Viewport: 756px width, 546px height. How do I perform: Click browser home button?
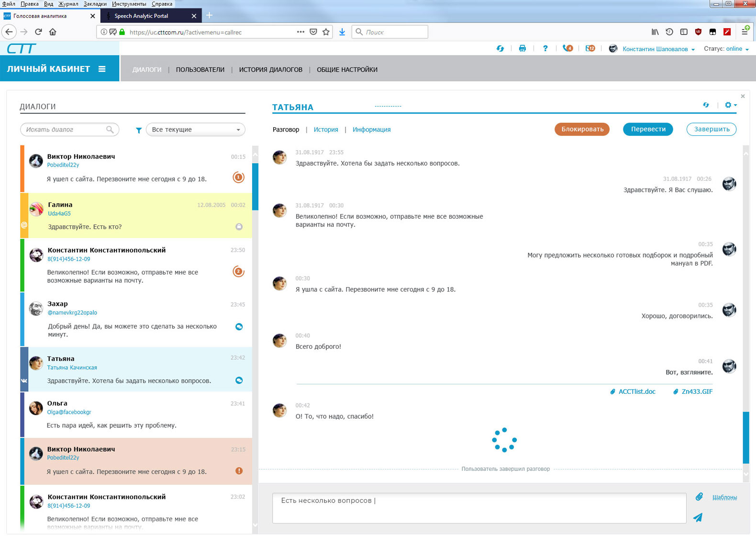click(53, 32)
